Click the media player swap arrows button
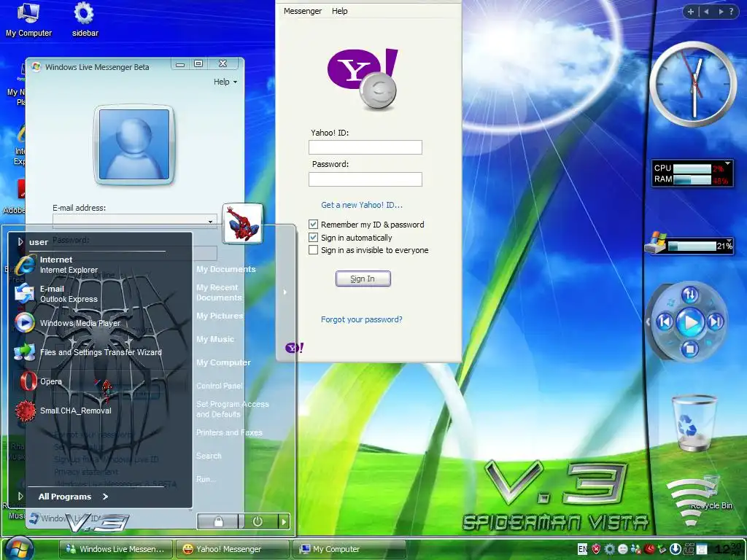747x560 pixels. pos(690,295)
